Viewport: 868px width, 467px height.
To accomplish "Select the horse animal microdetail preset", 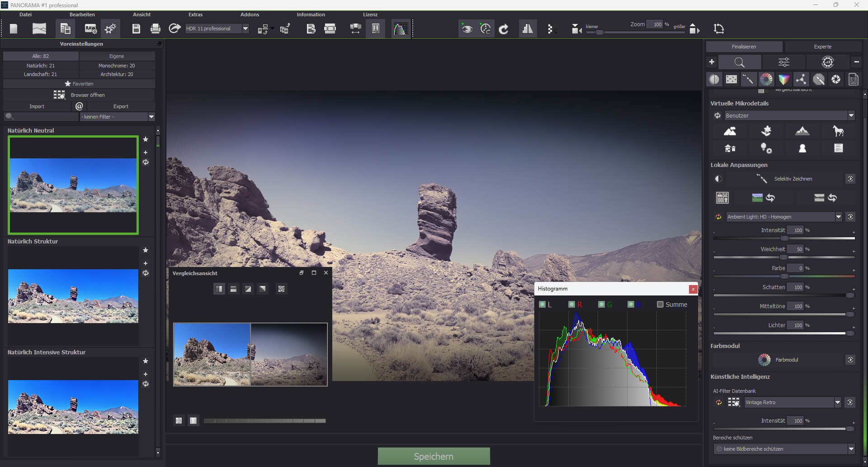I will click(x=838, y=131).
